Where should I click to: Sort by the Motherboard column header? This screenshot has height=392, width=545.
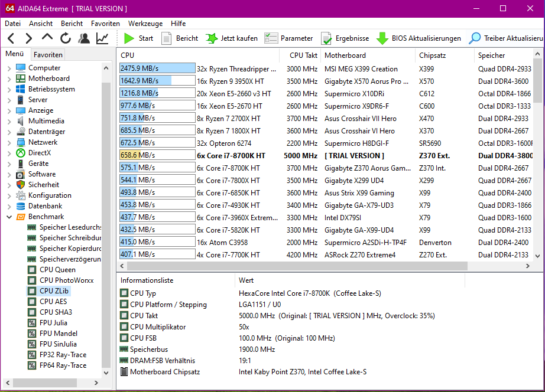pyautogui.click(x=368, y=55)
